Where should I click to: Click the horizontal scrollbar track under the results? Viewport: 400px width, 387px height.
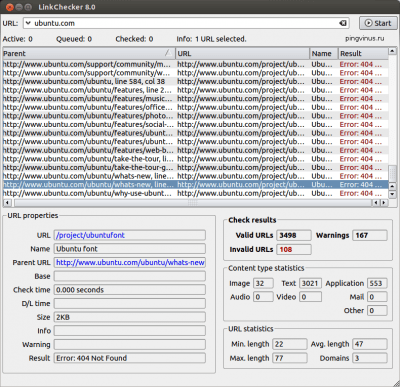tap(192, 202)
